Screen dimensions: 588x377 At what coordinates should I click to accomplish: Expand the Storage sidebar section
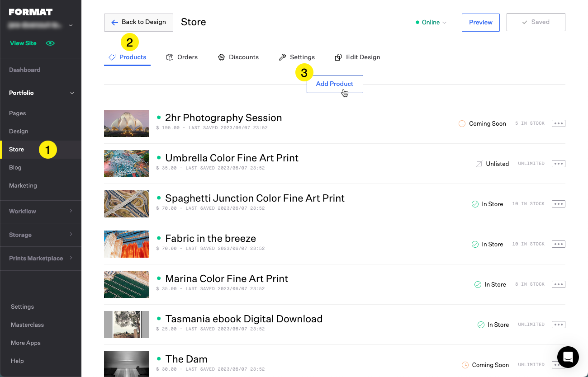[41, 235]
